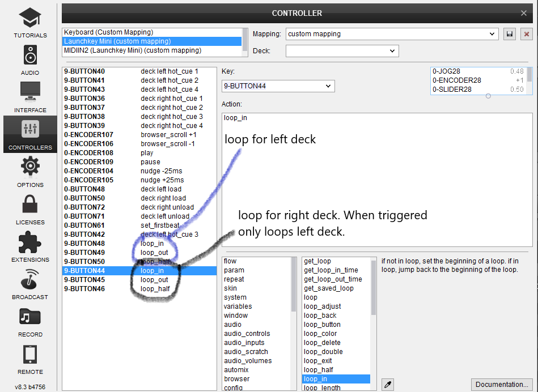The height and width of the screenshot is (392, 538).
Task: Open the Licenses padlock section
Action: click(x=30, y=208)
